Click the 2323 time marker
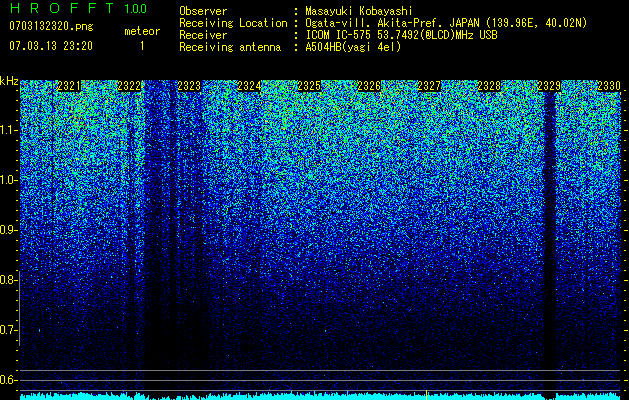The height and width of the screenshot is (400, 629). (x=189, y=86)
